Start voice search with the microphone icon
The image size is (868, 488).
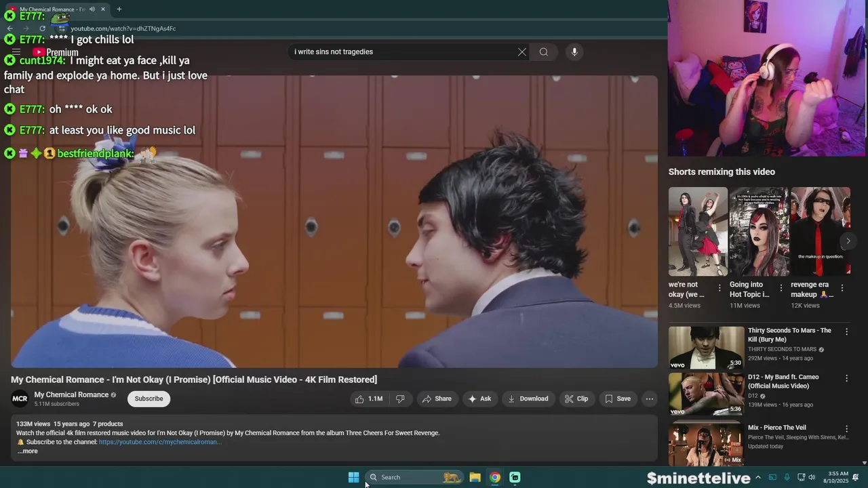click(x=574, y=52)
